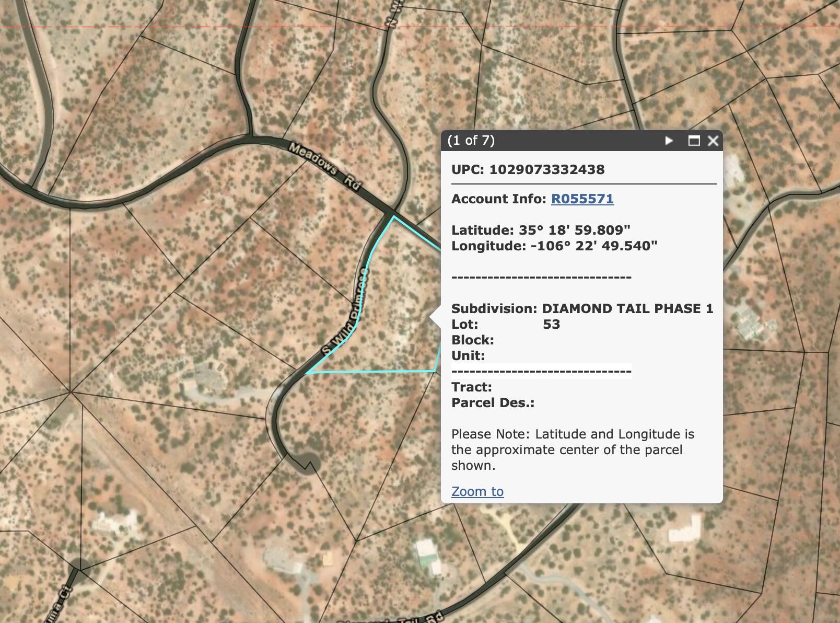Image resolution: width=840 pixels, height=623 pixels.
Task: Click the popup's pointer arrow tip
Action: pos(431,317)
